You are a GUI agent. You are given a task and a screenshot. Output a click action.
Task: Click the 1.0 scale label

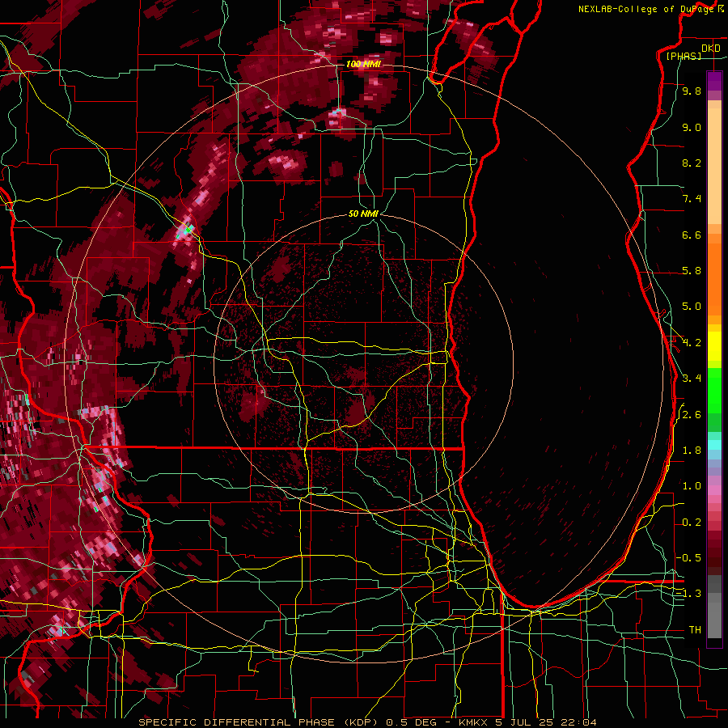(x=692, y=487)
